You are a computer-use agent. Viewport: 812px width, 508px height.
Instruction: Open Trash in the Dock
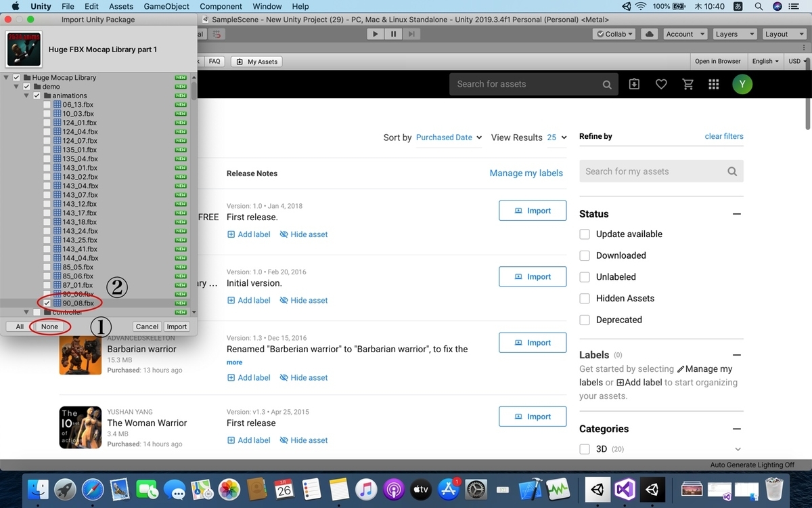point(774,489)
